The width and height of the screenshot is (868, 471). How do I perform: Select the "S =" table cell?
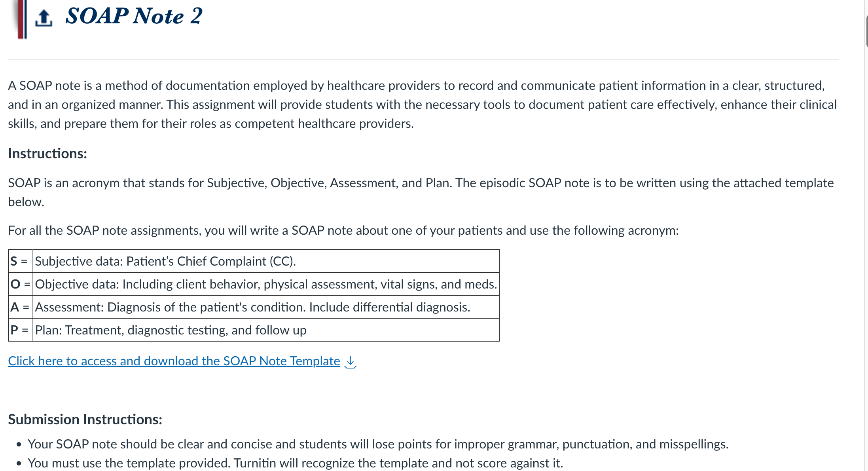[x=20, y=261]
